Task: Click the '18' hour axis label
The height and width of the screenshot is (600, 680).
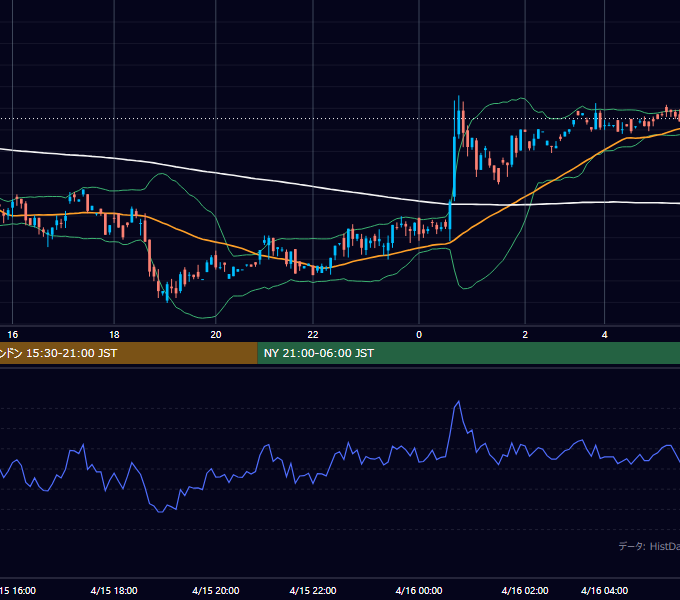Action: (114, 335)
